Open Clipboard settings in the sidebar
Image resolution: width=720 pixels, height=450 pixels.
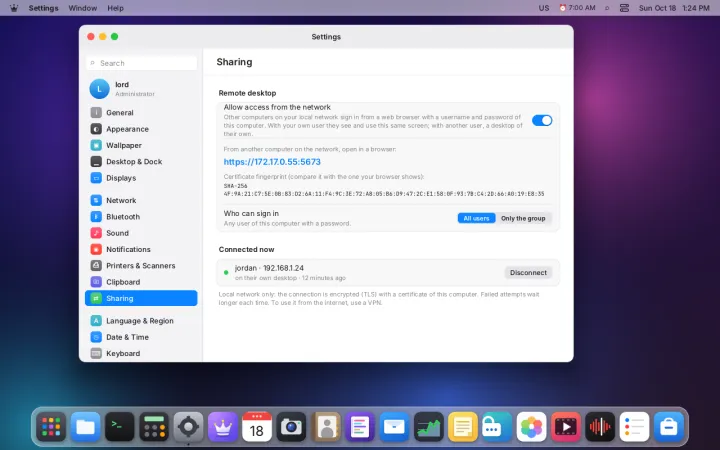141,282
